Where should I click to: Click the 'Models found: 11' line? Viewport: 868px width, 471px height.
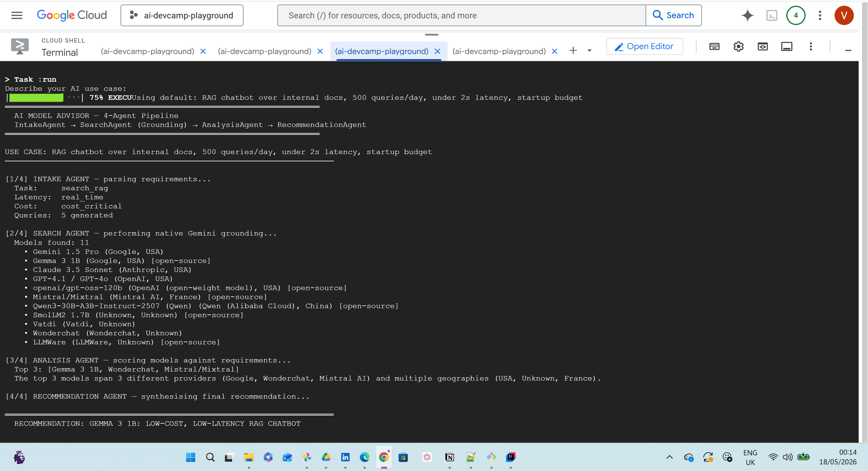pyautogui.click(x=52, y=242)
